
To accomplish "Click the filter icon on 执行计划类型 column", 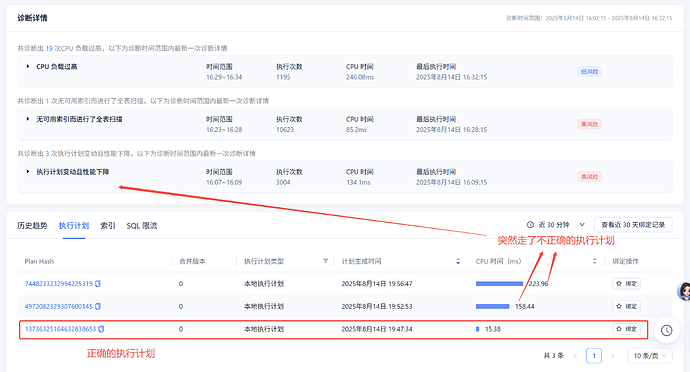I will coord(326,261).
